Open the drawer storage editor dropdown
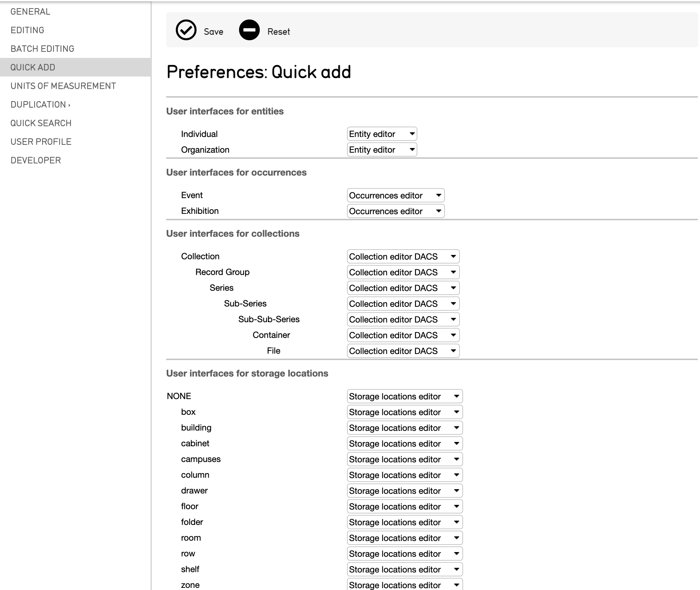 tap(404, 491)
